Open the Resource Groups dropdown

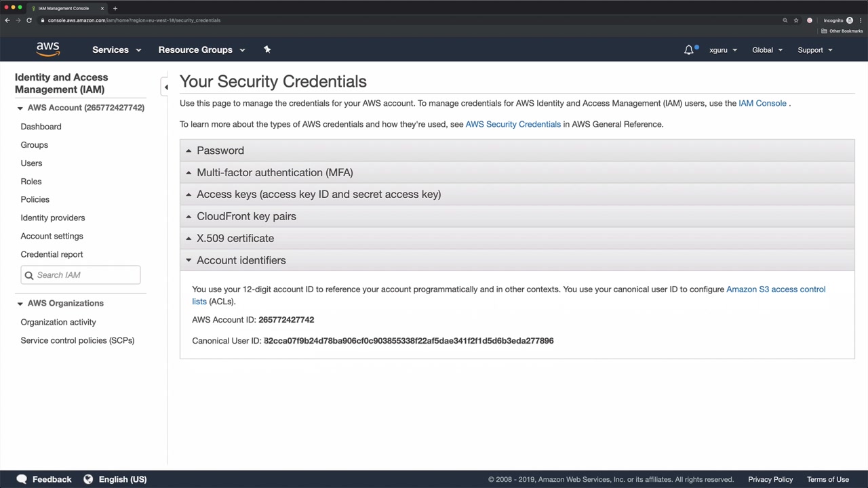(201, 49)
